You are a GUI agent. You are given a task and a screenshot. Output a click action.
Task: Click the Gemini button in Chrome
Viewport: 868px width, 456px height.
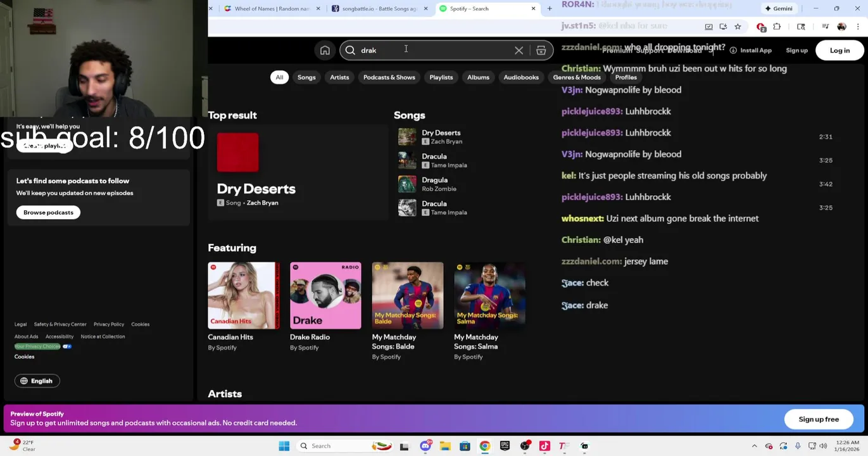point(778,9)
